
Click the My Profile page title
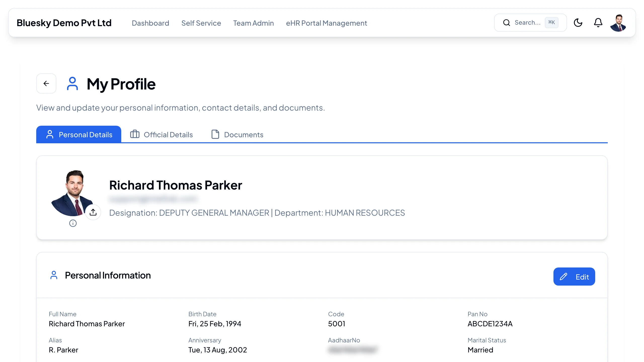pyautogui.click(x=121, y=84)
